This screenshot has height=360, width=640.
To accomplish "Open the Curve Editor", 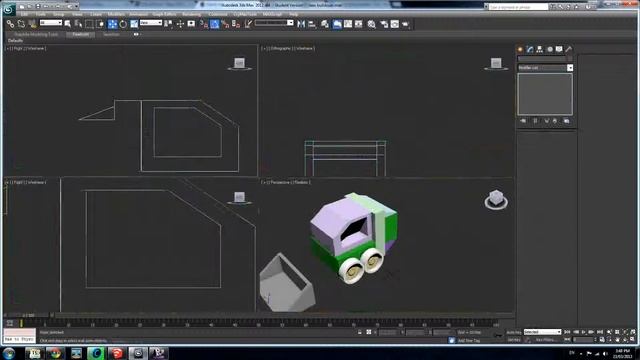I will [x=348, y=24].
